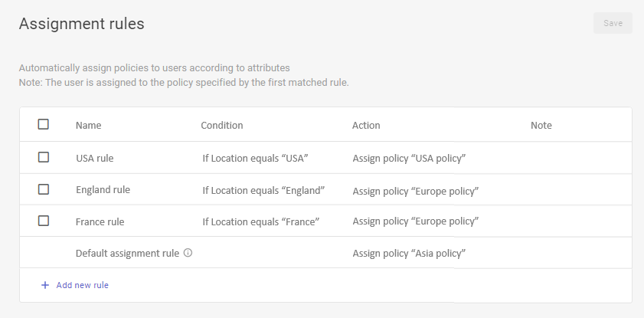The height and width of the screenshot is (318, 644).
Task: Click the "USA policy" action cell
Action: [x=409, y=159]
